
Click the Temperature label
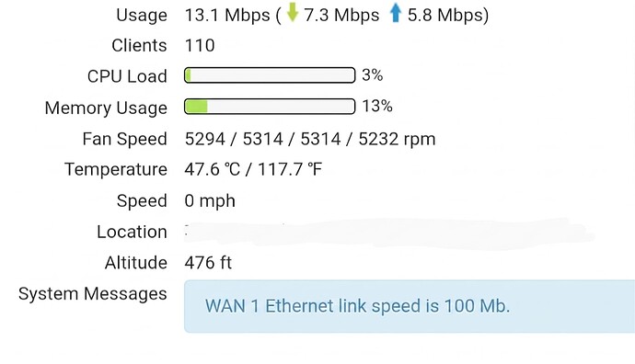(116, 169)
